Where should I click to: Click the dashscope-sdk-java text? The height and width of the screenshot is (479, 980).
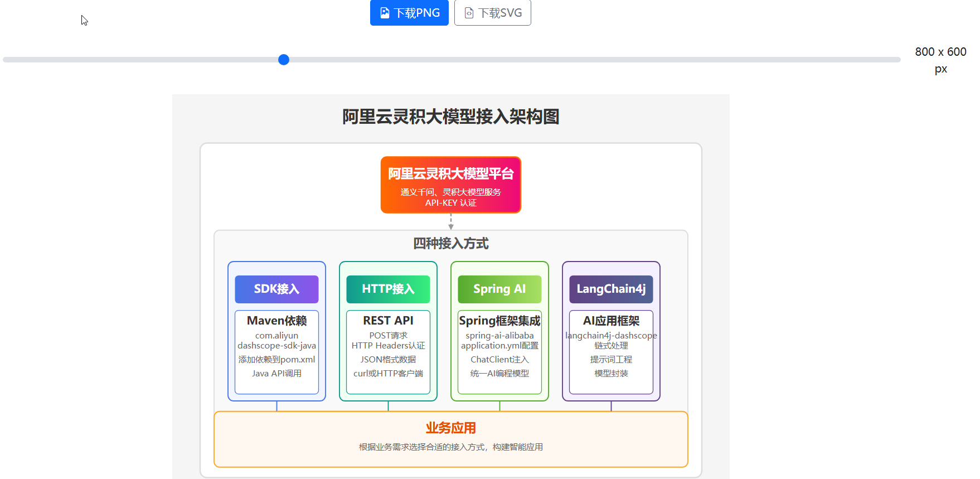(x=276, y=346)
